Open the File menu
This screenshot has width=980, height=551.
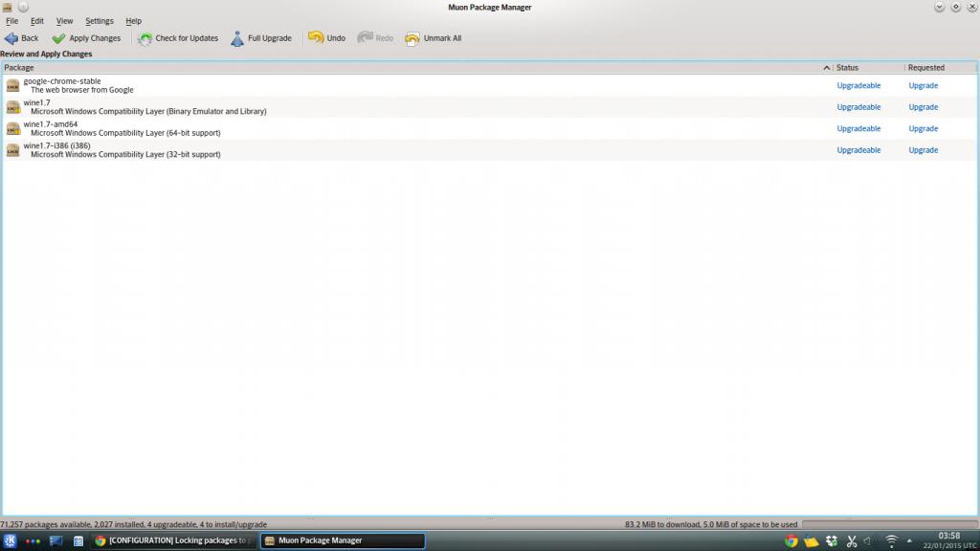(x=12, y=21)
